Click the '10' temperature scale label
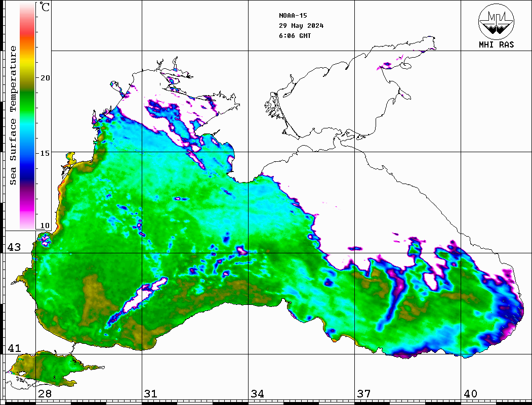 pos(45,226)
